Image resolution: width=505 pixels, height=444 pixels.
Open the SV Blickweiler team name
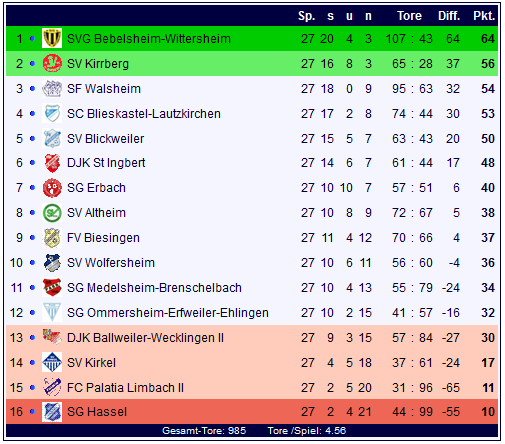105,139
